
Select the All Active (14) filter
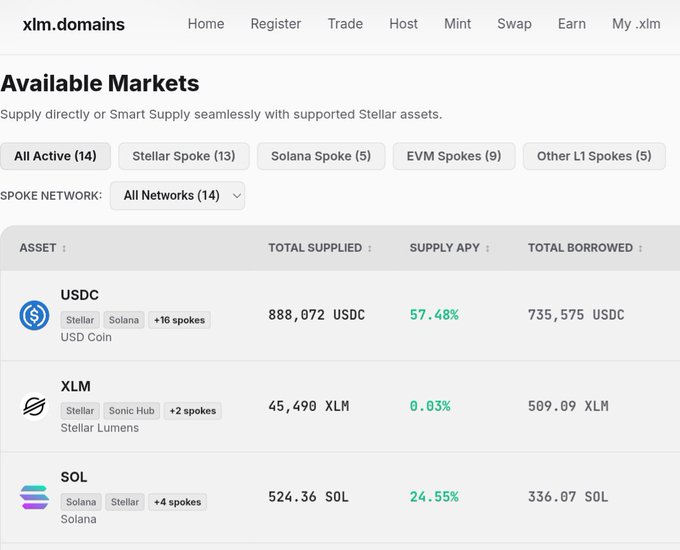tap(56, 156)
